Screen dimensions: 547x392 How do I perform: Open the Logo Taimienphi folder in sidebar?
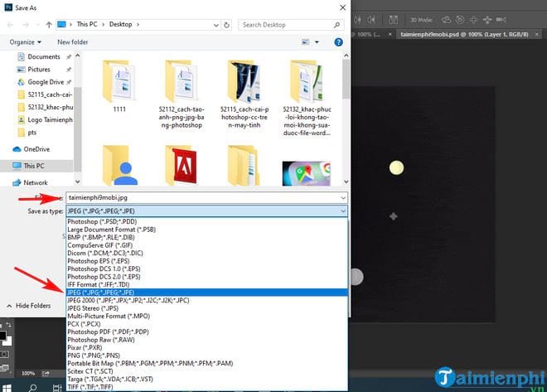tap(46, 119)
